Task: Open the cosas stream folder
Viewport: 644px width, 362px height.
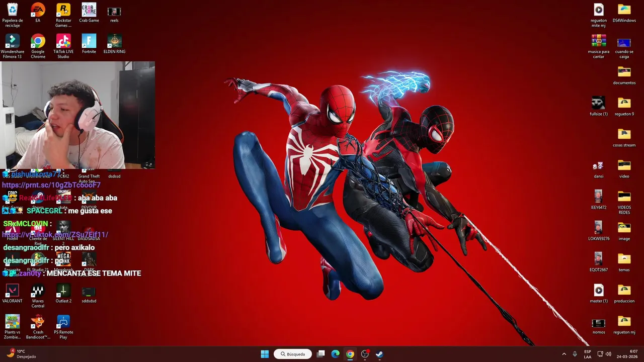Action: tap(624, 138)
